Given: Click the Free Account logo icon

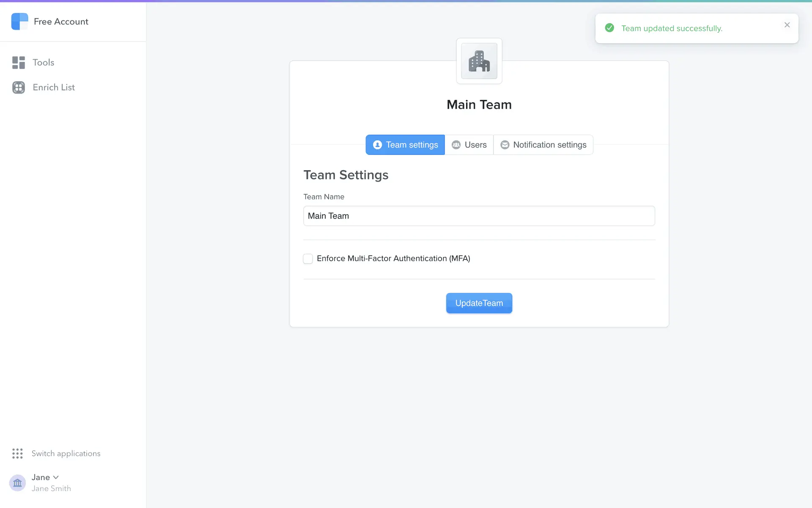Looking at the screenshot, I should pyautogui.click(x=19, y=22).
